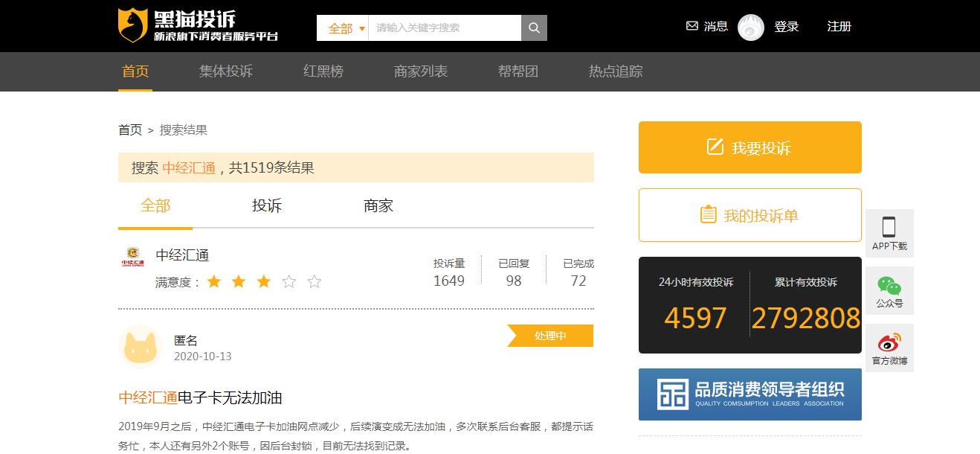
Task: Select 集体投诉 in the navigation bar
Action: (225, 71)
